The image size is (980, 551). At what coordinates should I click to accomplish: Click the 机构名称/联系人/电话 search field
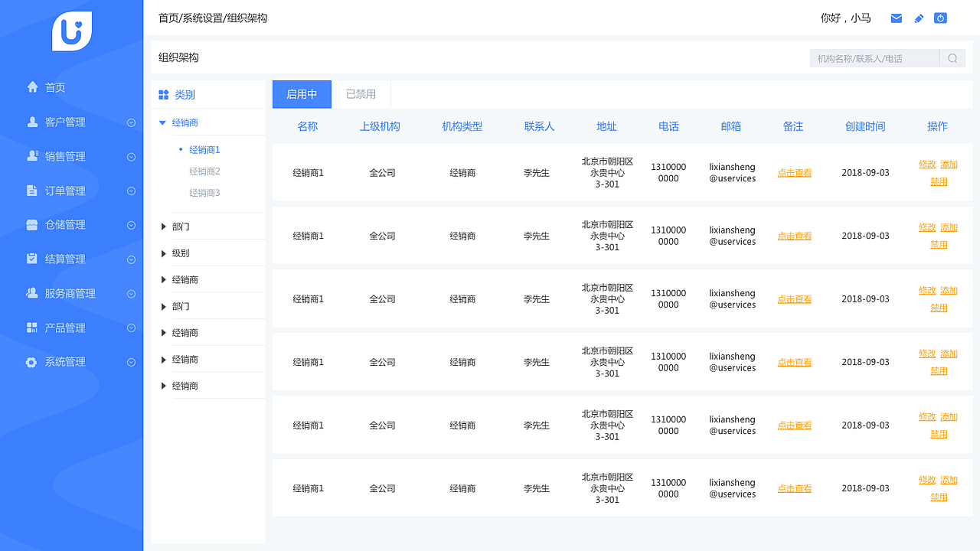pos(874,58)
